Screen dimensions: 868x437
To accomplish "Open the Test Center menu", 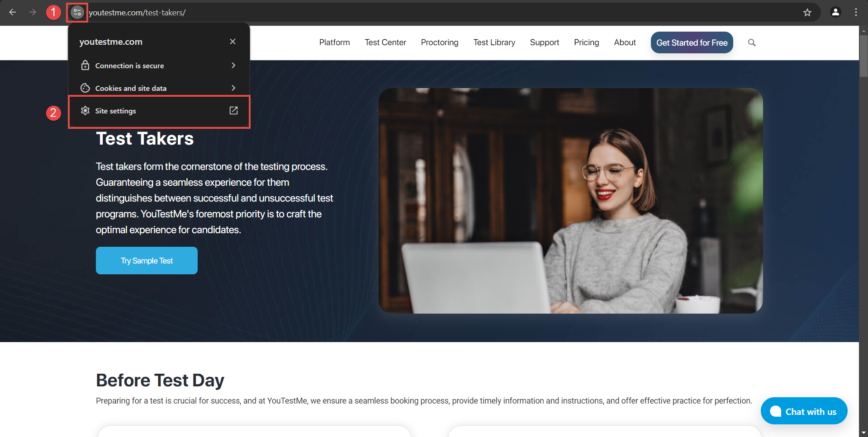I will [x=385, y=42].
